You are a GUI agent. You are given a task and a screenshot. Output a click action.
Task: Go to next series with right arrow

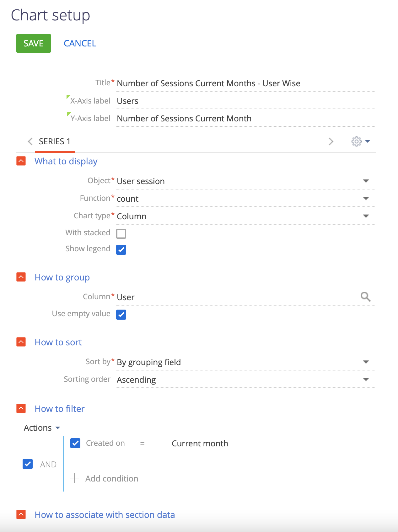pyautogui.click(x=331, y=141)
